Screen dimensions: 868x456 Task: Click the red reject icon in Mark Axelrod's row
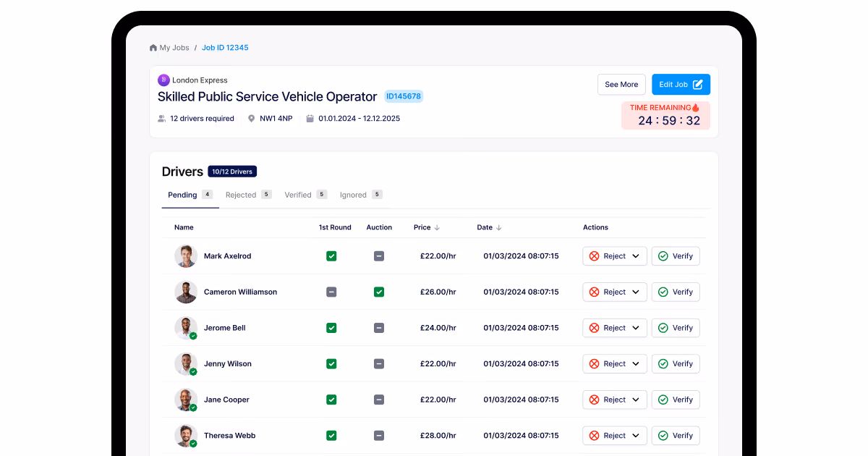click(594, 256)
